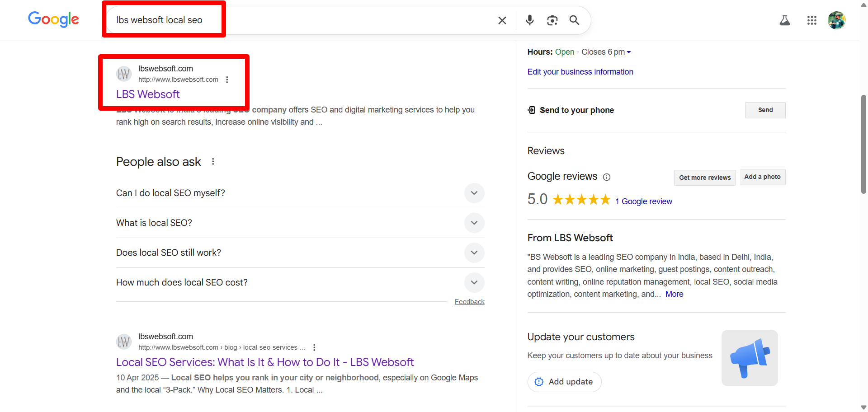868x412 pixels.
Task: Open People also ask options menu
Action: click(x=213, y=162)
